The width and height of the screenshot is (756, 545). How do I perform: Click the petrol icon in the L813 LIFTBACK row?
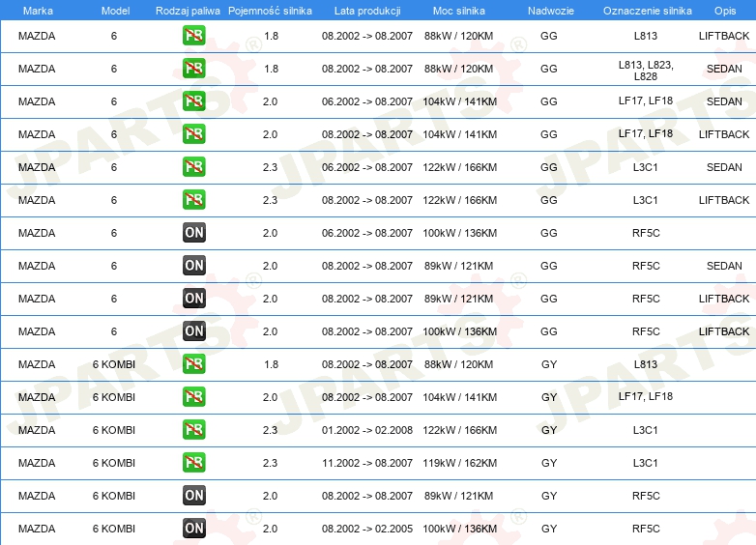coord(193,36)
